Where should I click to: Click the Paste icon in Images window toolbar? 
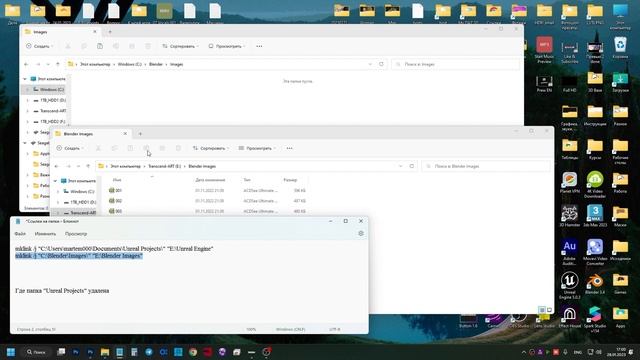100,46
